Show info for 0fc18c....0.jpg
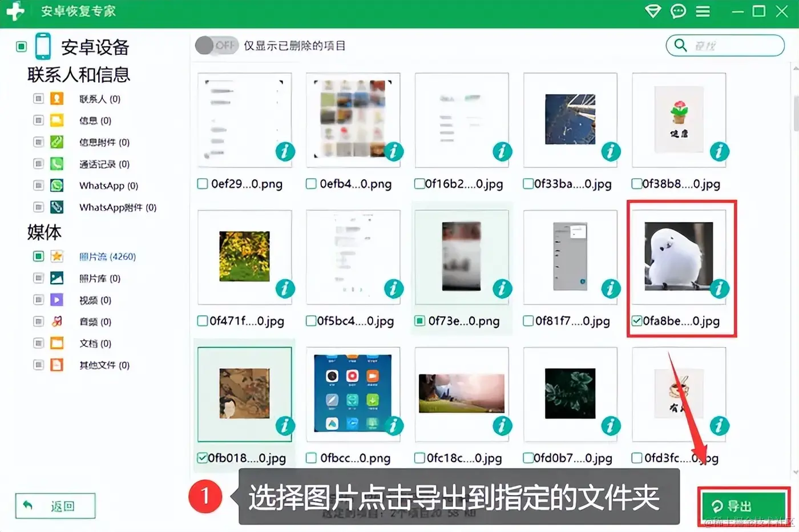This screenshot has width=799, height=532. (502, 426)
